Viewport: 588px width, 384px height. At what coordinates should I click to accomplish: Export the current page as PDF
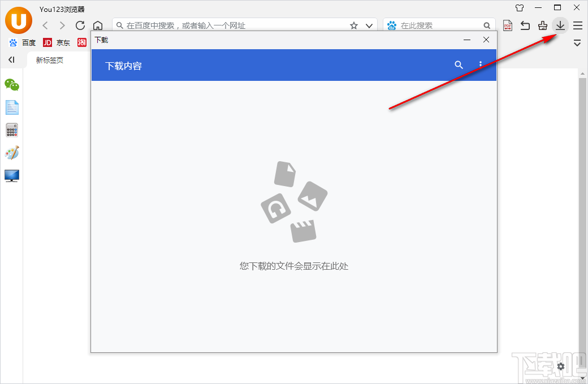click(x=507, y=25)
